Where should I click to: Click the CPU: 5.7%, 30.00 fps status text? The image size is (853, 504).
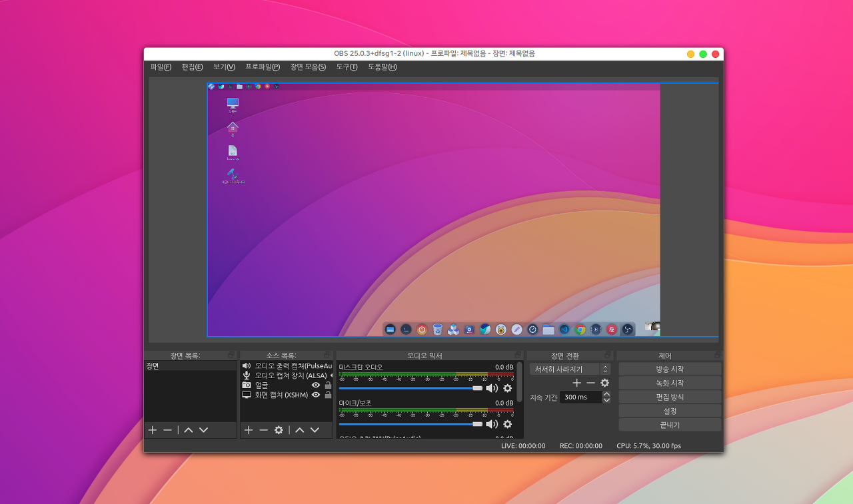(649, 446)
